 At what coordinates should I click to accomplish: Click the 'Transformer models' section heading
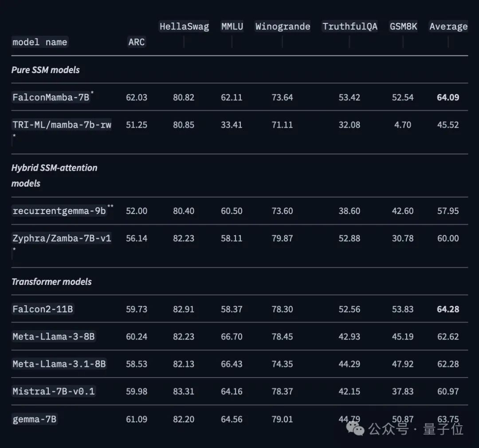pyautogui.click(x=51, y=282)
